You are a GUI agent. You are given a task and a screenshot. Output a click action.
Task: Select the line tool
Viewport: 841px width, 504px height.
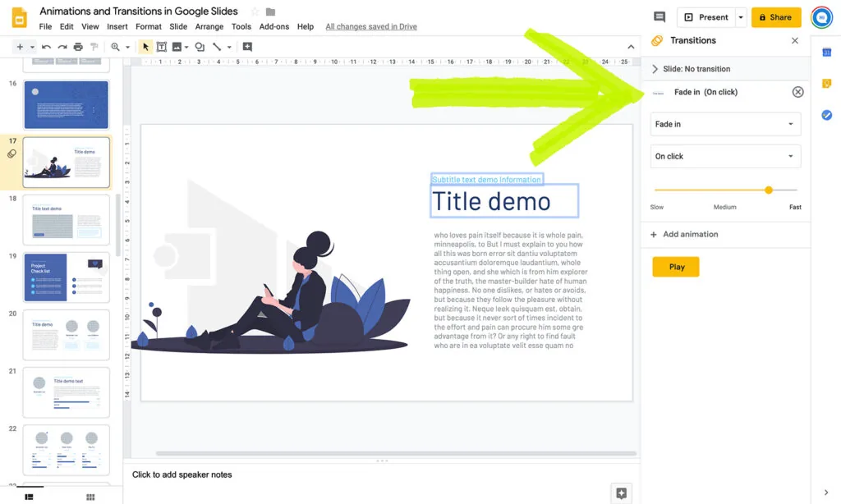pyautogui.click(x=217, y=47)
